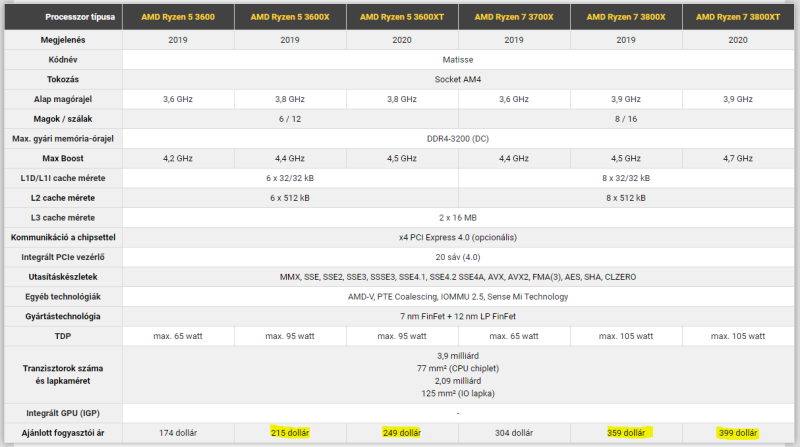The height and width of the screenshot is (447, 800).
Task: Click the 125 mm² (IO lapka) text
Action: point(458,393)
